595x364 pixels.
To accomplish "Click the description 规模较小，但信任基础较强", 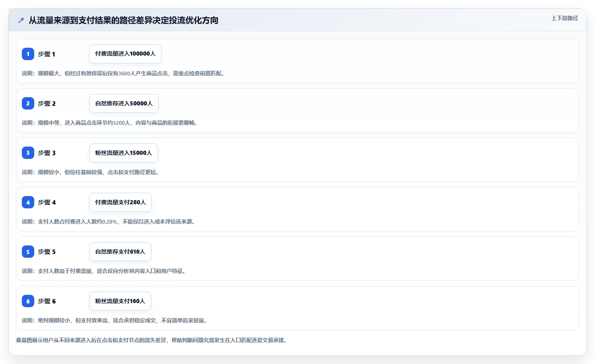I will coord(90,172).
